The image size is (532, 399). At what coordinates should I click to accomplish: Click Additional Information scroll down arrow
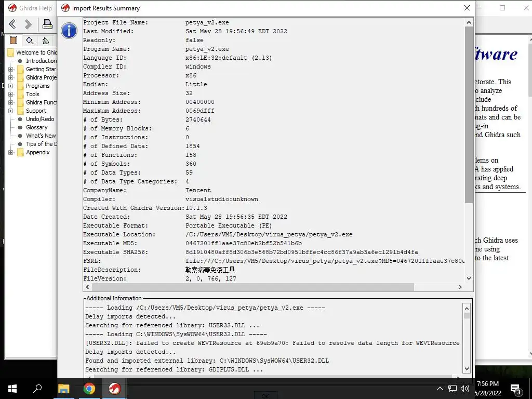[467, 369]
